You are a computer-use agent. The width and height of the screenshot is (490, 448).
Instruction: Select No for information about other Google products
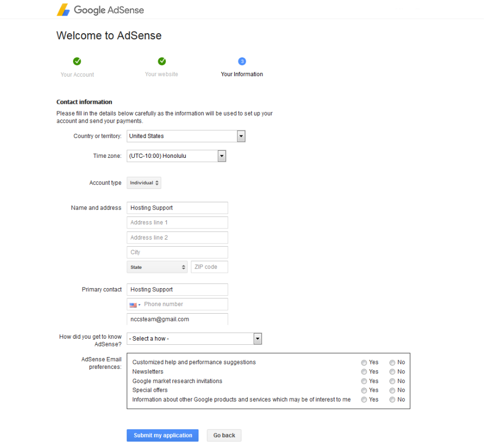[393, 400]
